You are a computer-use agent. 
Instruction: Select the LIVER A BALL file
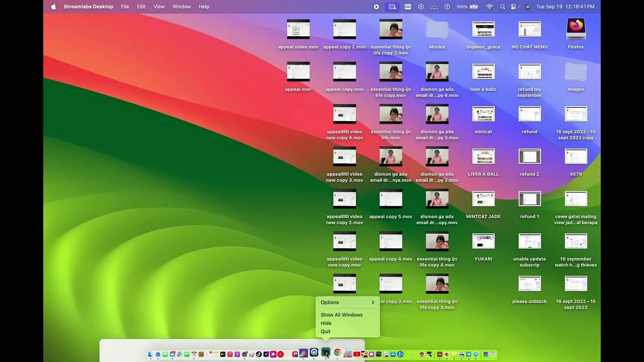tap(484, 156)
